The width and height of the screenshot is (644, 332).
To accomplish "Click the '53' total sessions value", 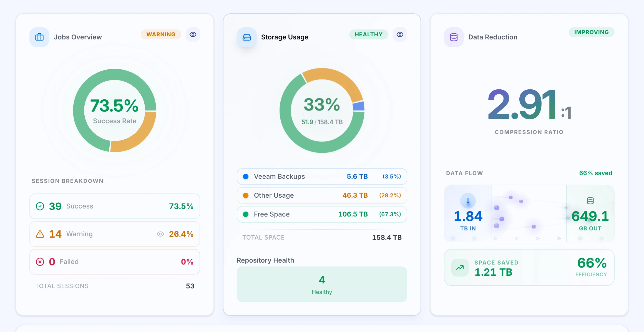I will click(x=190, y=286).
